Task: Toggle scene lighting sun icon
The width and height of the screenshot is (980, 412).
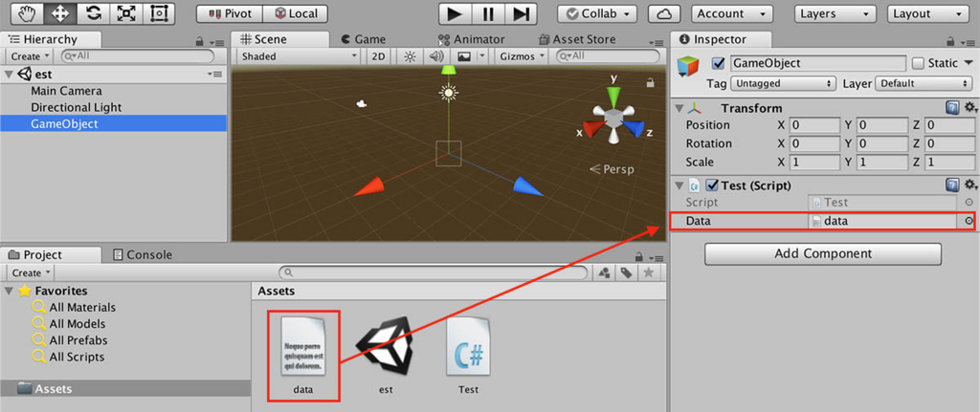Action: [x=410, y=56]
